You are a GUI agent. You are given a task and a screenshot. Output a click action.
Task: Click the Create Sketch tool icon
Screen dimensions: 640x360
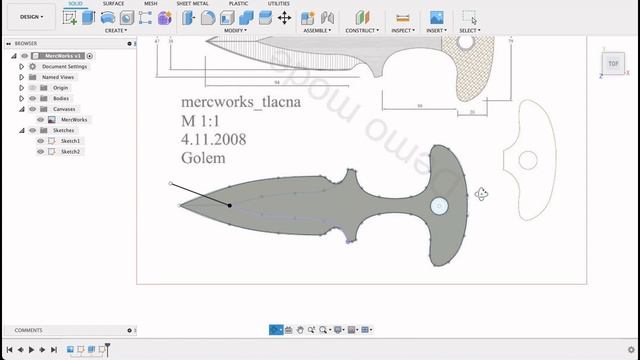pos(70,18)
